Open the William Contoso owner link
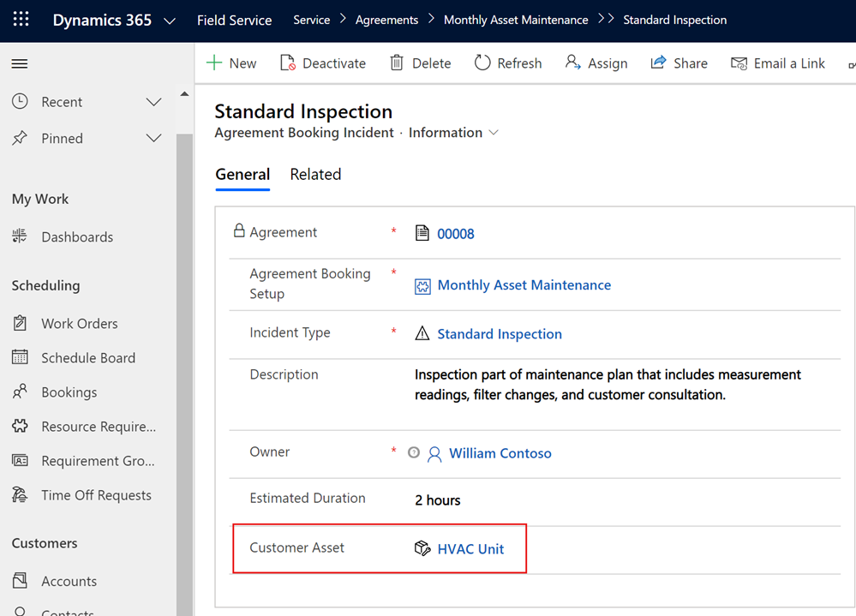This screenshot has height=616, width=856. (500, 453)
